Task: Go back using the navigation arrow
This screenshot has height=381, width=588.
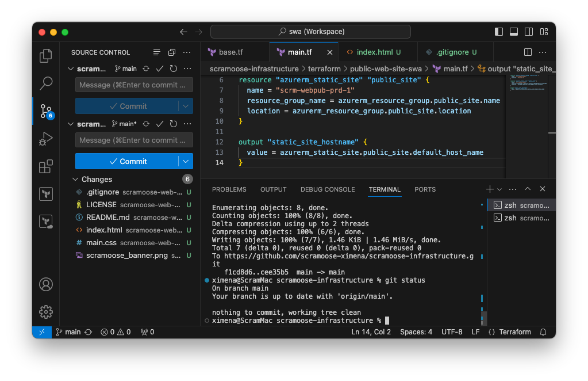Action: [183, 32]
